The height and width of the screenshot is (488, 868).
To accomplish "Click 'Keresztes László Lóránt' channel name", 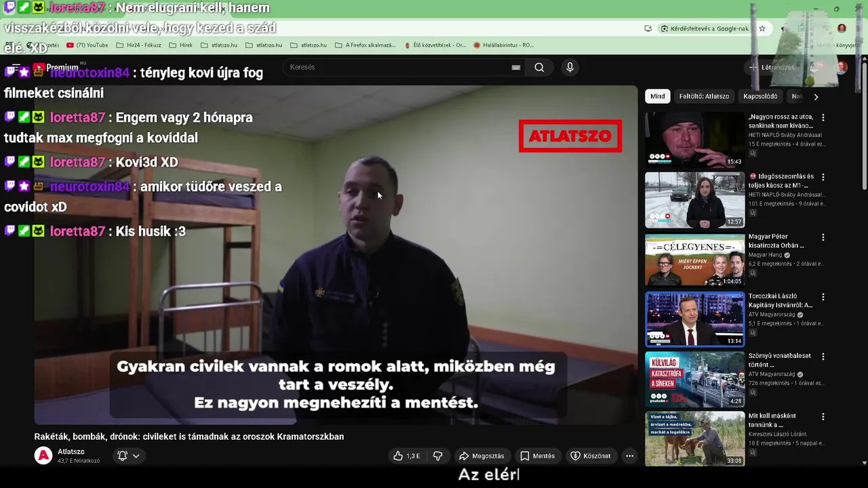I will 778,434.
